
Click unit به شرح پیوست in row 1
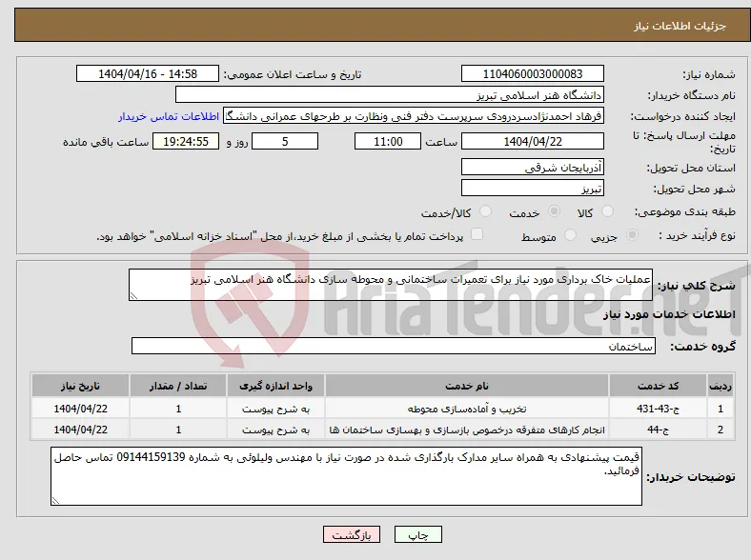[275, 409]
